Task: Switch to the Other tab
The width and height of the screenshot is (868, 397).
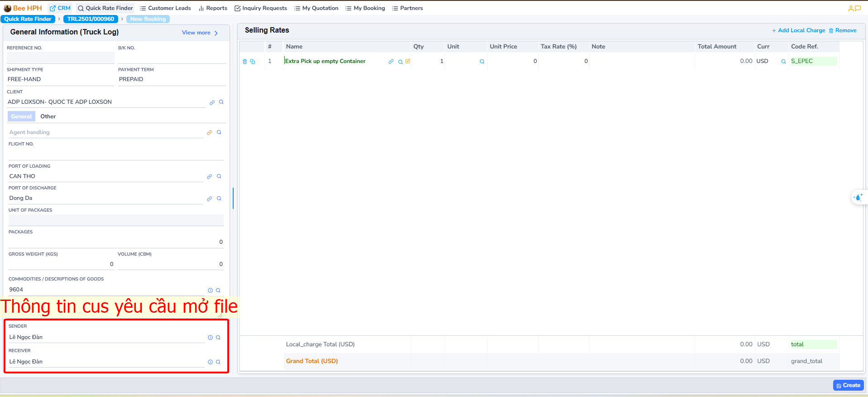Action: point(48,116)
